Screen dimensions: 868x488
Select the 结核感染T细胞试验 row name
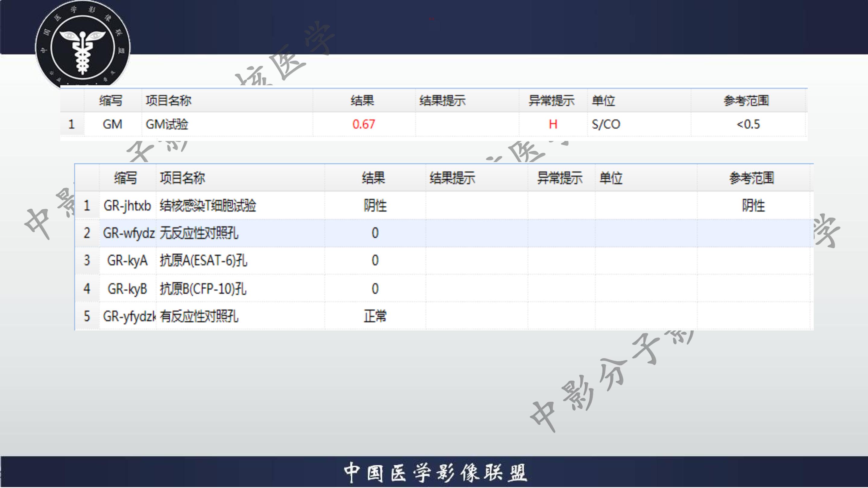pyautogui.click(x=208, y=205)
